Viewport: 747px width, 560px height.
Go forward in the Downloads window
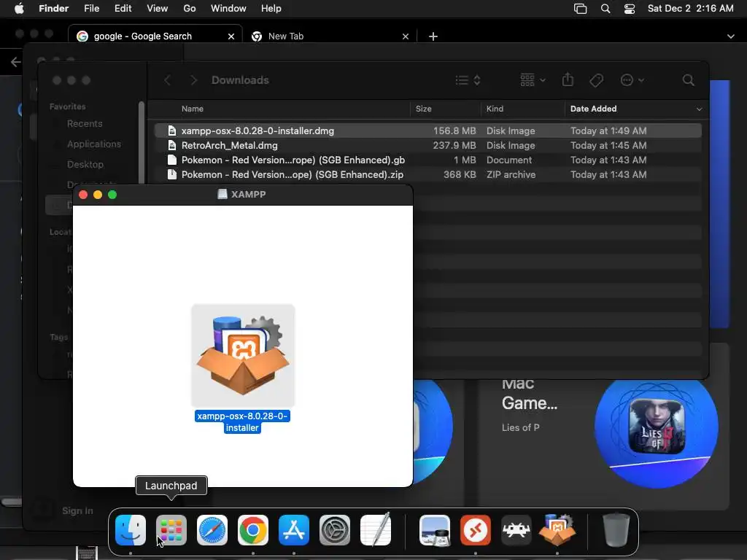click(x=193, y=80)
